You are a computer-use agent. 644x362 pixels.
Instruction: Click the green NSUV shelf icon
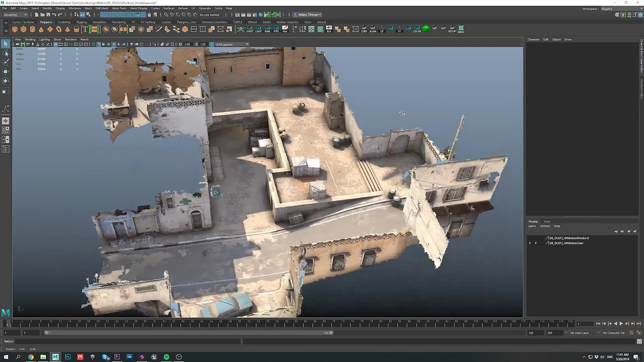[x=461, y=29]
